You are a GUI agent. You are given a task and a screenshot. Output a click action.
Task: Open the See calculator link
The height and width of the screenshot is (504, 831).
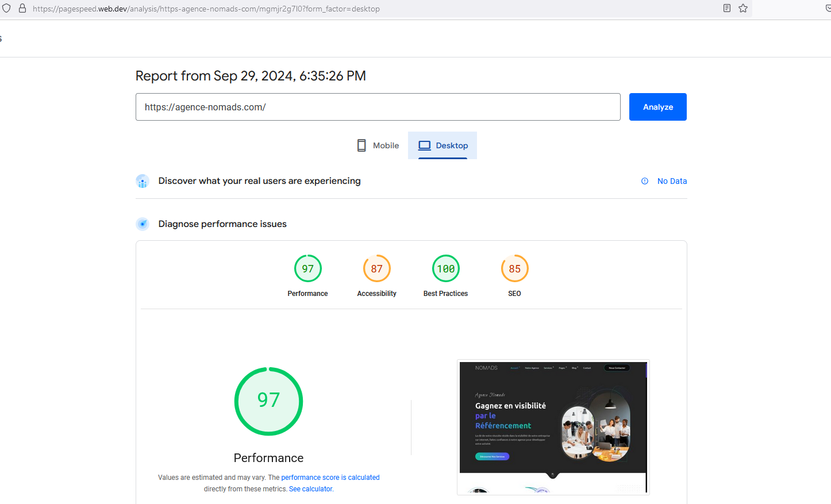pyautogui.click(x=311, y=489)
